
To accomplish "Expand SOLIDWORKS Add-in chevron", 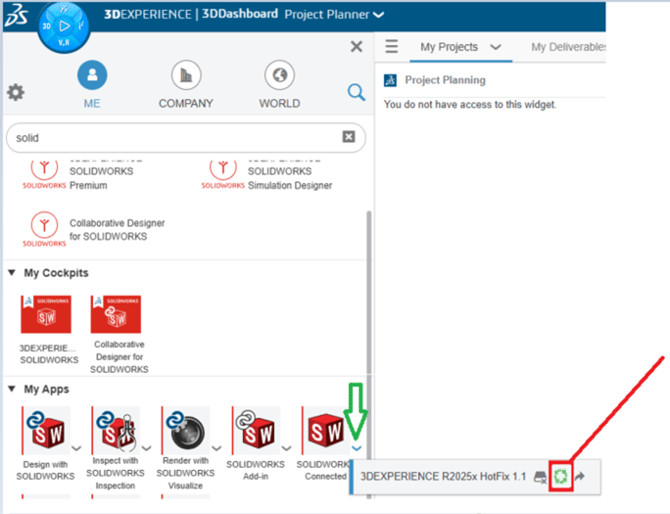I will 287,448.
